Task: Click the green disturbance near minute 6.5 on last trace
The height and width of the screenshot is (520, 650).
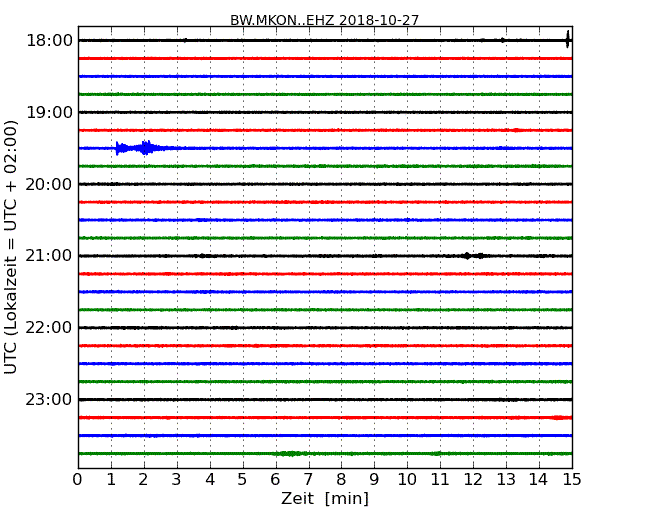Action: pos(291,454)
